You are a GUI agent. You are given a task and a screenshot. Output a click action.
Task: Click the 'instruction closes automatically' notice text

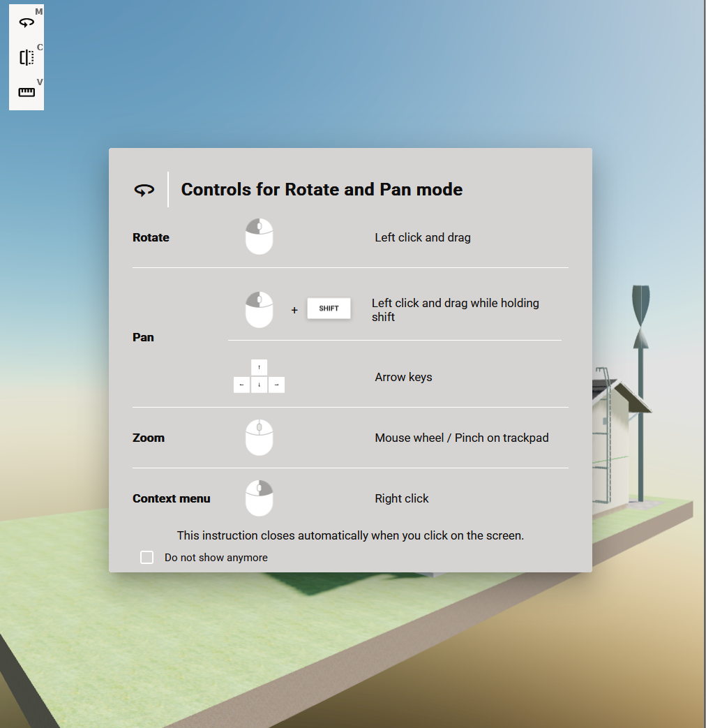click(350, 535)
